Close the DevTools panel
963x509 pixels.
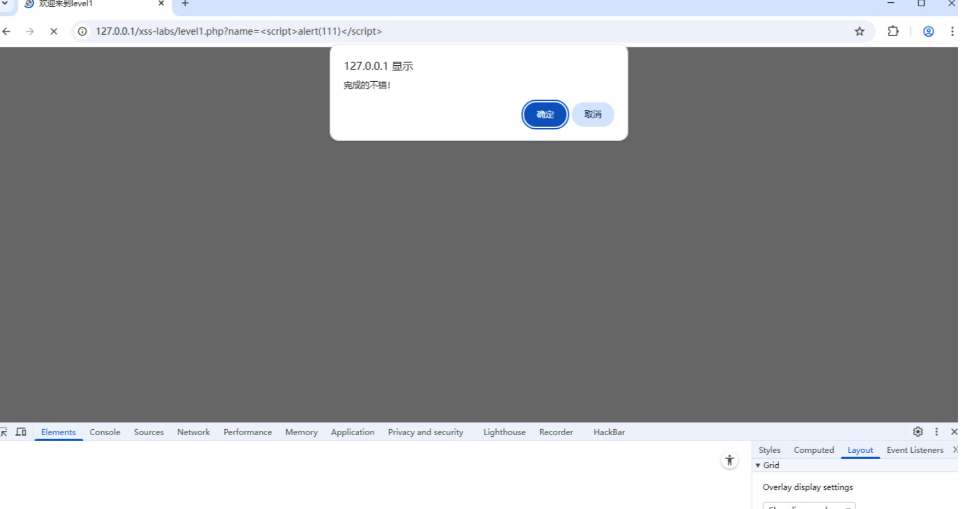(954, 432)
